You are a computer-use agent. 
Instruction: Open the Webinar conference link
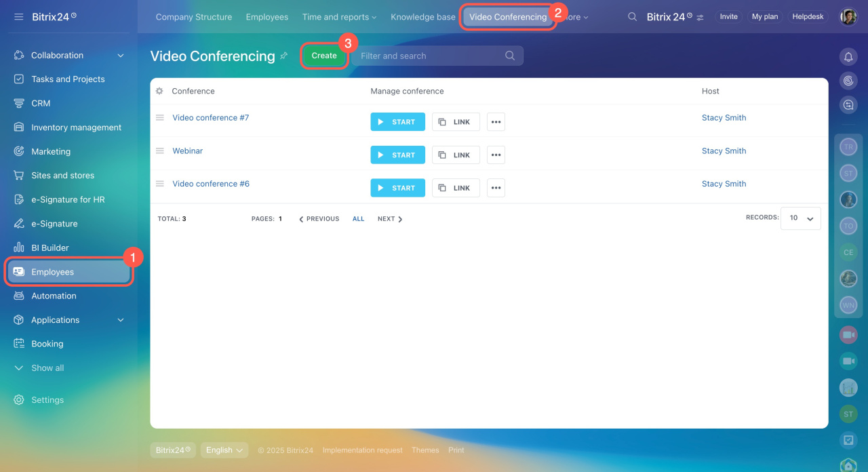click(187, 151)
